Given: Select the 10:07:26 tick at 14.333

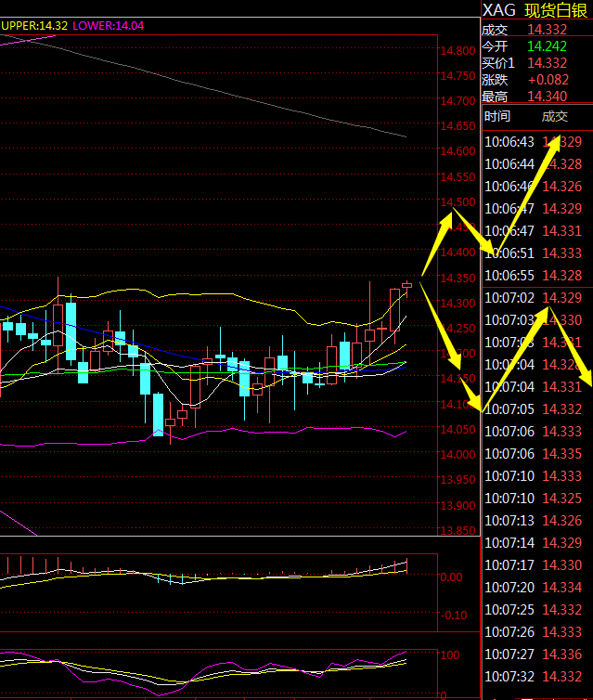Looking at the screenshot, I should 534,632.
